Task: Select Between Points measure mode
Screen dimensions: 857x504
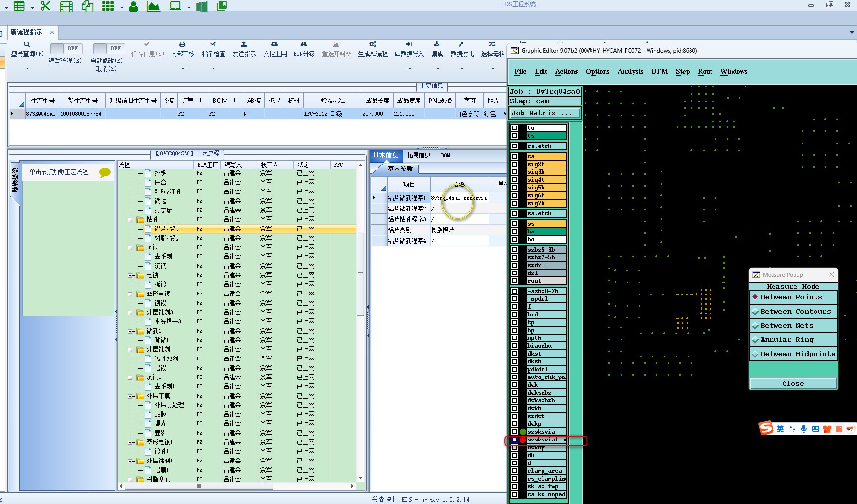Action: tap(793, 297)
